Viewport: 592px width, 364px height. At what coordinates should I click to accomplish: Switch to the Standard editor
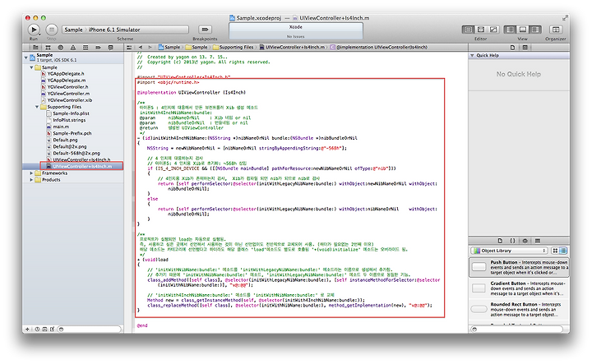click(468, 30)
